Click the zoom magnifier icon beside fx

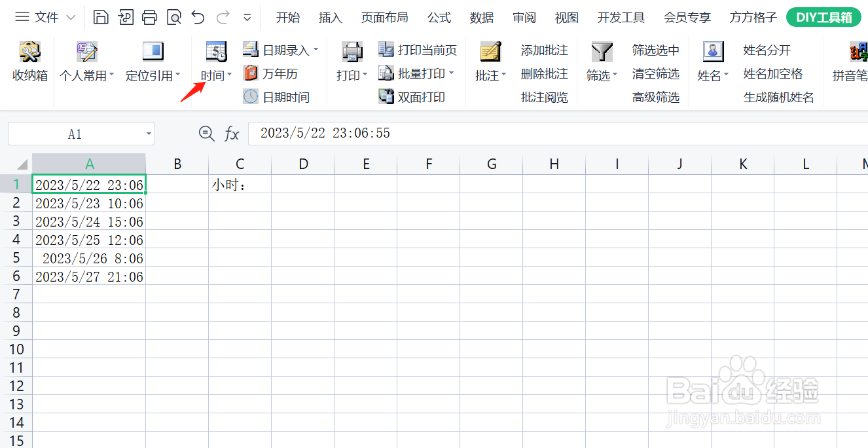coord(206,134)
